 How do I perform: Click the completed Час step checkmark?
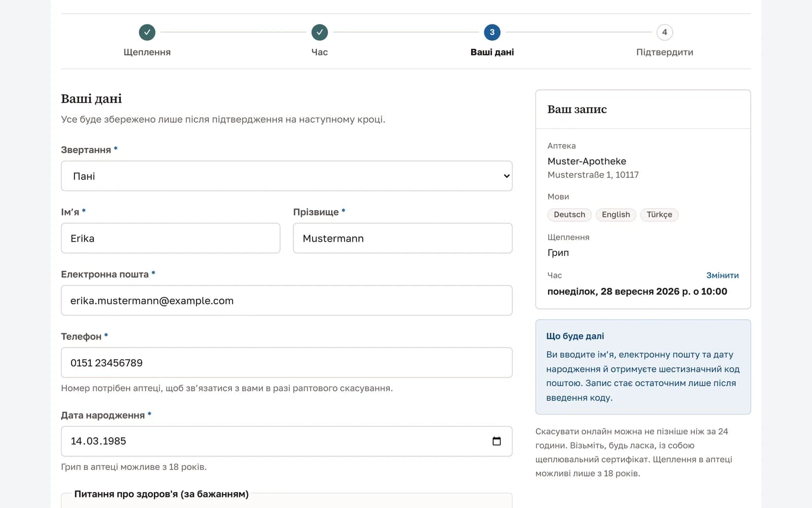pos(320,32)
